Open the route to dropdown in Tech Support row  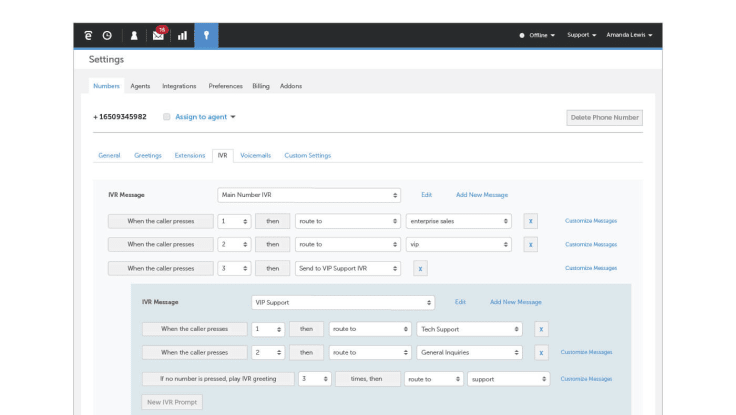click(x=370, y=329)
